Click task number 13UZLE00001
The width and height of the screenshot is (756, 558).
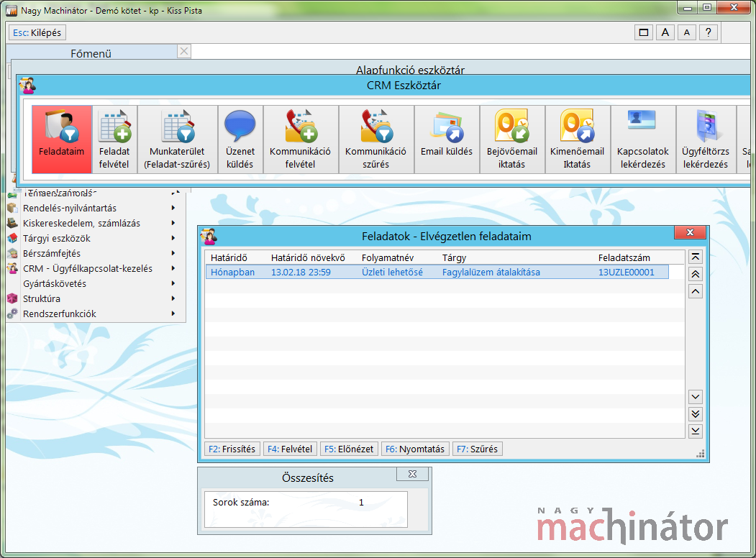(x=627, y=272)
